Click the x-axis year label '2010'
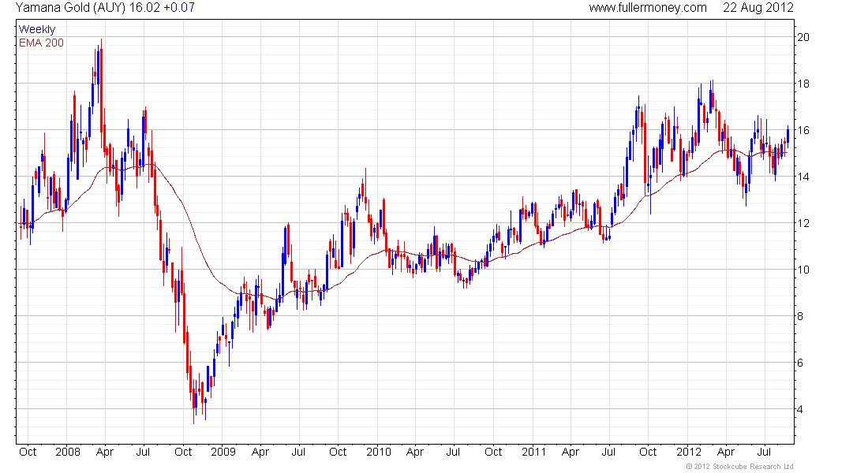Image resolution: width=868 pixels, height=473 pixels. tap(379, 452)
